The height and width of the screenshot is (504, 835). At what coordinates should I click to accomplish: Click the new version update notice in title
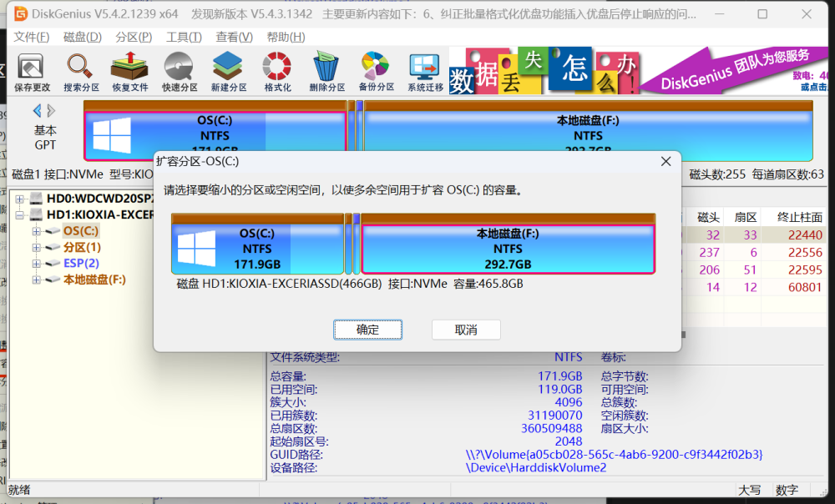pyautogui.click(x=443, y=14)
